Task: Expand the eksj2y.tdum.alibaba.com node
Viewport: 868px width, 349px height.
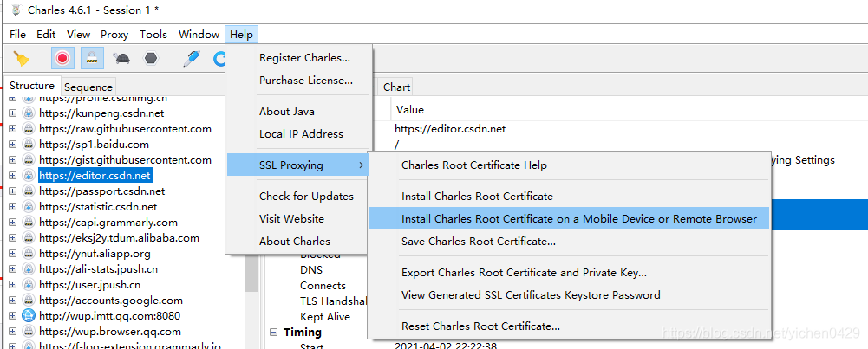Action: point(13,238)
